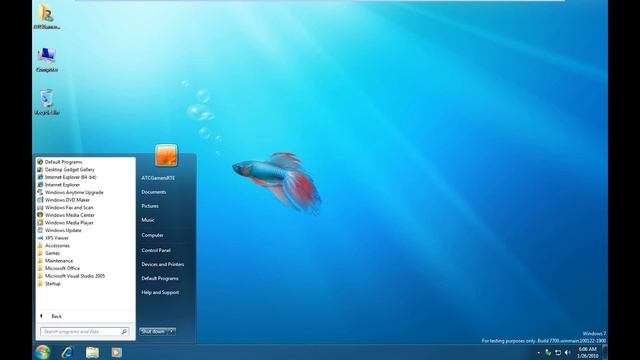The width and height of the screenshot is (640, 360).
Task: Open the Shut down options arrow
Action: pos(171,331)
